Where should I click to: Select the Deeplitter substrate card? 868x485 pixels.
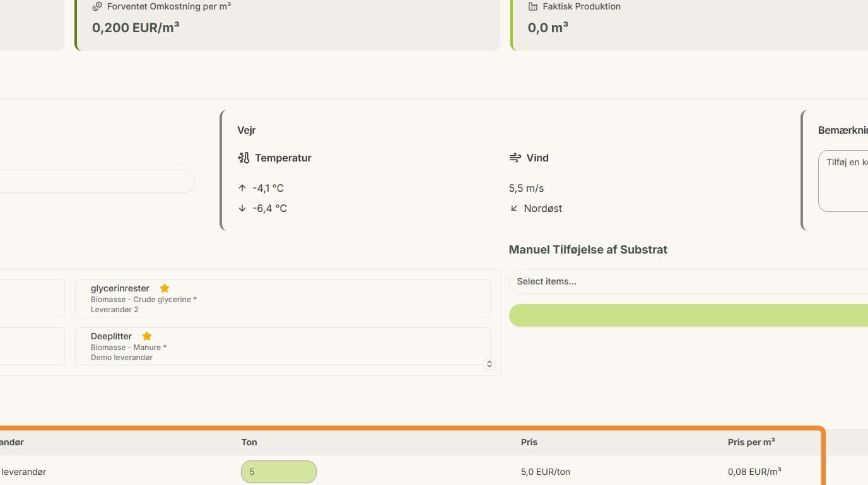pyautogui.click(x=283, y=346)
